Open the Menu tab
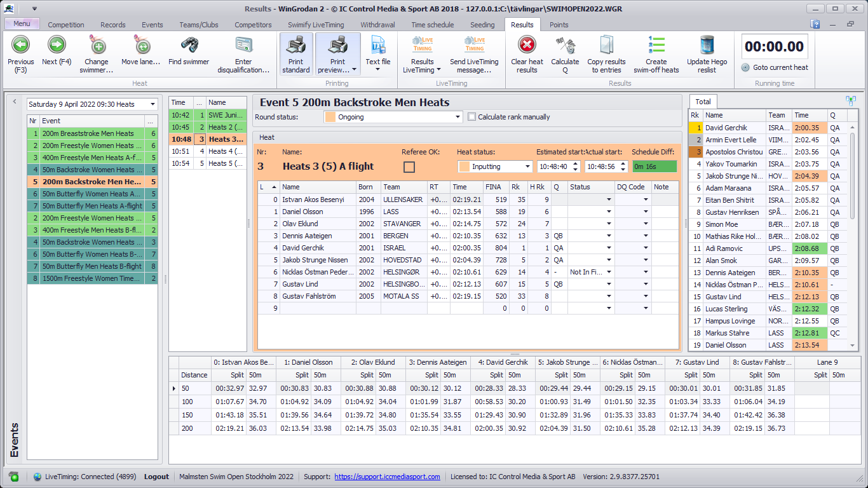Image resolution: width=868 pixels, height=488 pixels. click(x=22, y=24)
